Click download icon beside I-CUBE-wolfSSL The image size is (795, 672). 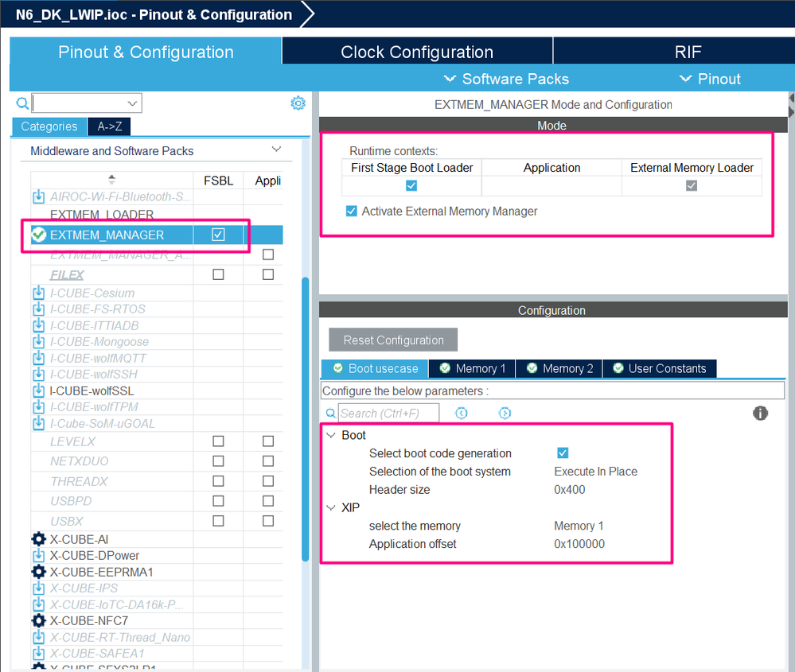click(x=38, y=390)
